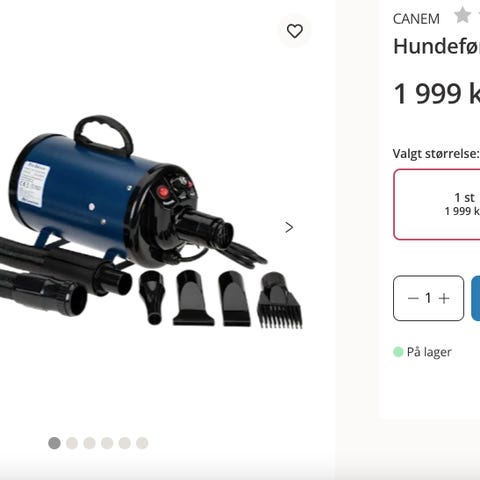Click the 1 999 kr price
Viewport: 480px width, 480px height.
point(437,93)
